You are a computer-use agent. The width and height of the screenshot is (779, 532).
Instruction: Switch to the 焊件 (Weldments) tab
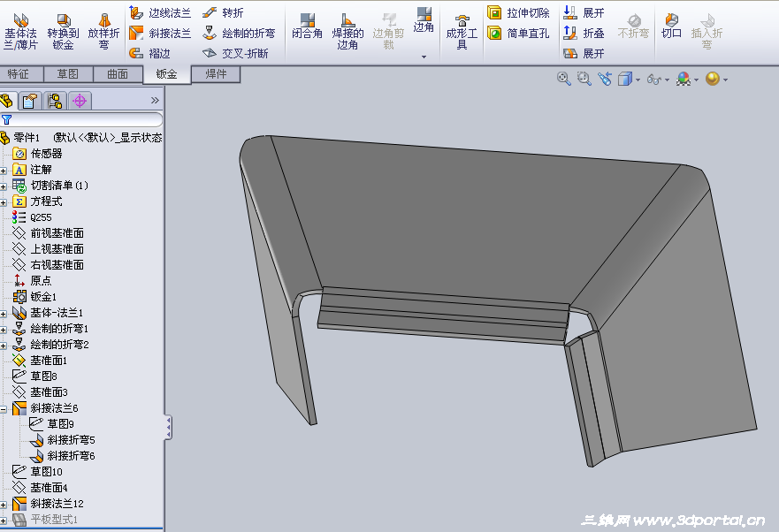pos(216,74)
